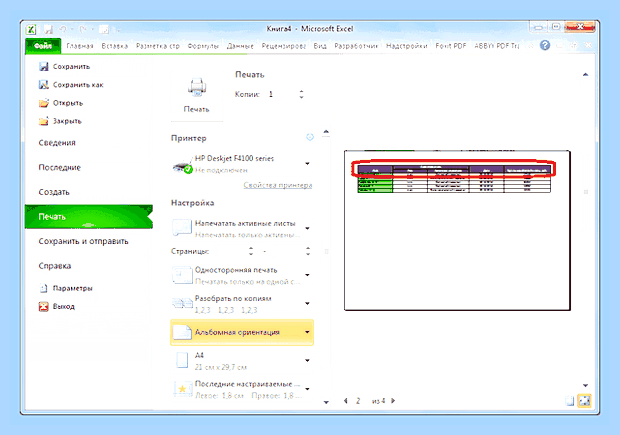Select the Печать section in sidebar
The height and width of the screenshot is (435, 620).
(x=89, y=217)
